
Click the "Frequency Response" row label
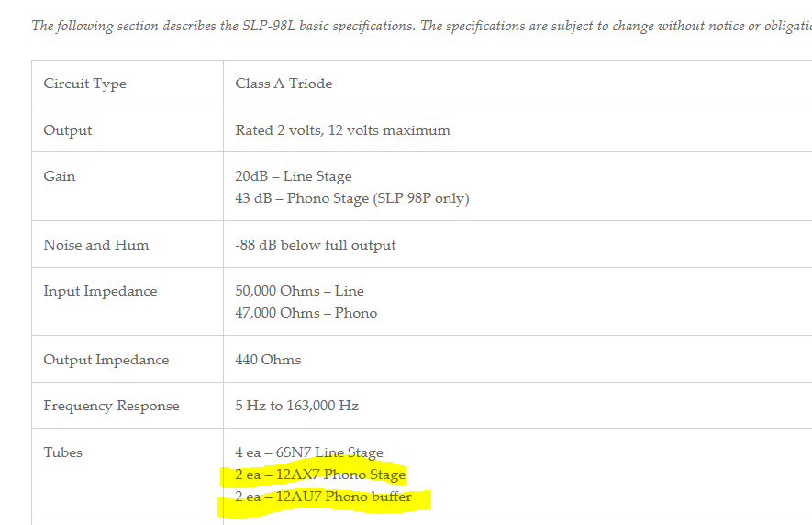tap(111, 406)
